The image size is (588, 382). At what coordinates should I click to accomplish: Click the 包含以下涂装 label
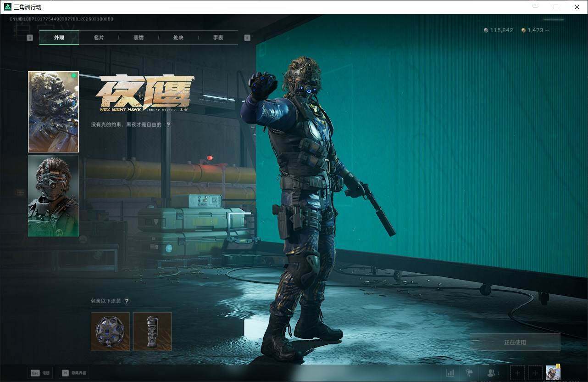(x=106, y=301)
